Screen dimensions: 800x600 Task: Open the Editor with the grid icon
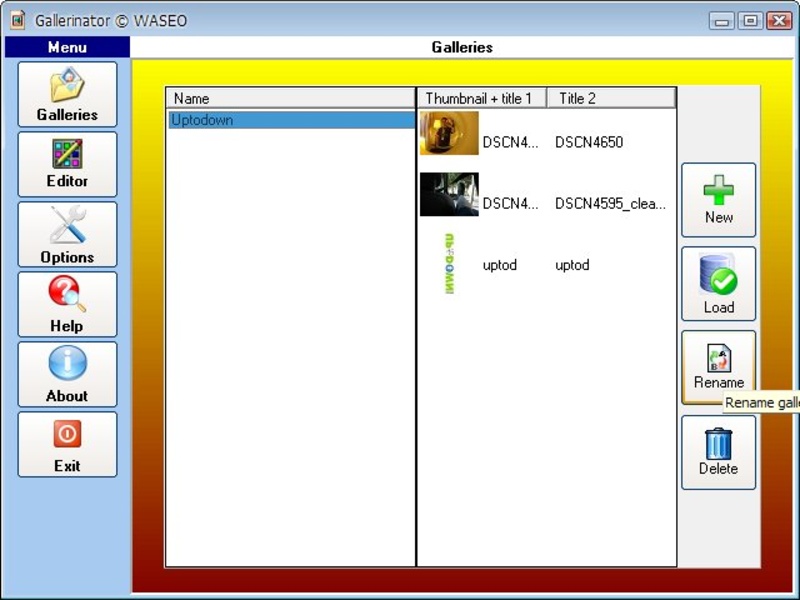point(67,164)
